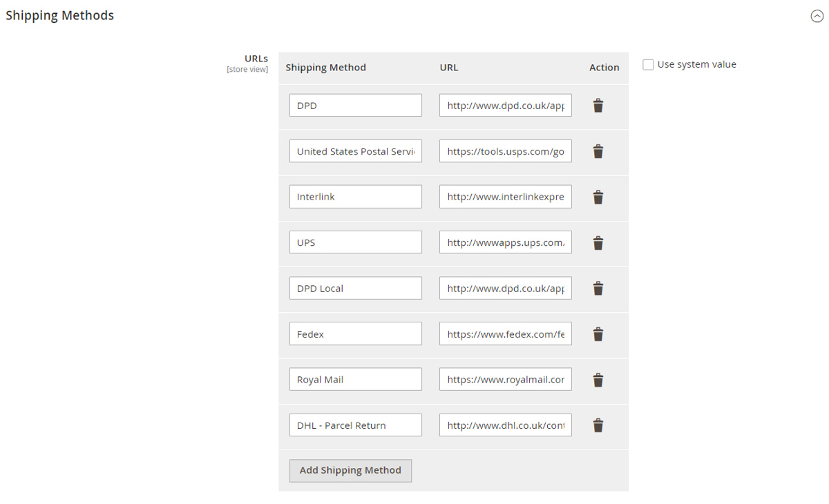This screenshot has width=829, height=504.
Task: Remove the United States Postal Service row
Action: 598,151
